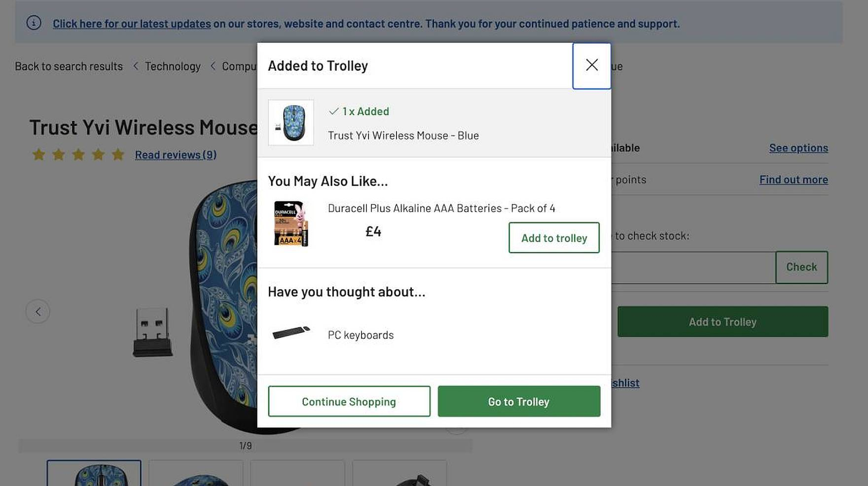Read reviews (9) link

pyautogui.click(x=176, y=155)
